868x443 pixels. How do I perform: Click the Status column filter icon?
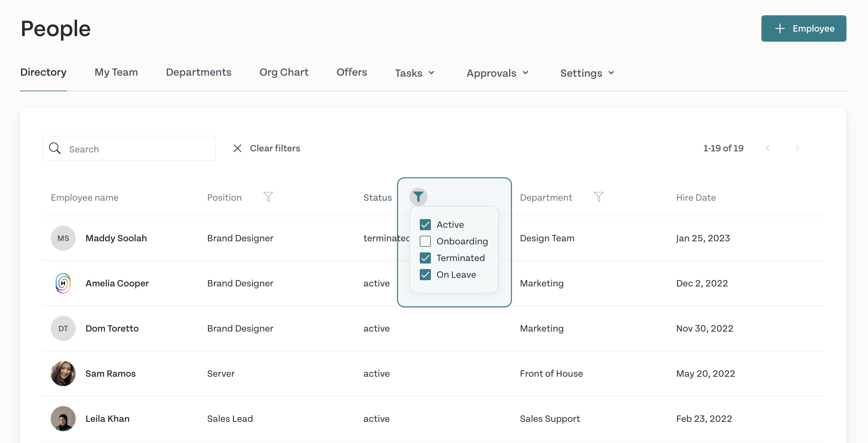tap(417, 197)
